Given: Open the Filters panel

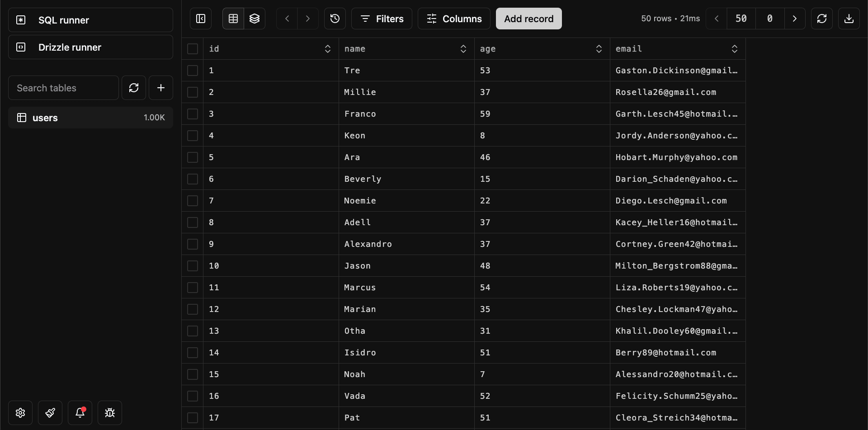Looking at the screenshot, I should [x=382, y=19].
